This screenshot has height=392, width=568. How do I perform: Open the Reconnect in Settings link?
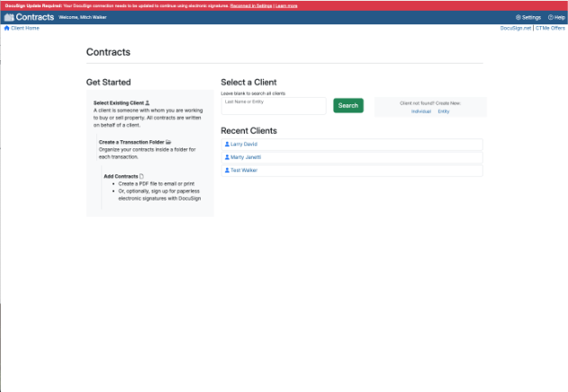tap(251, 5)
